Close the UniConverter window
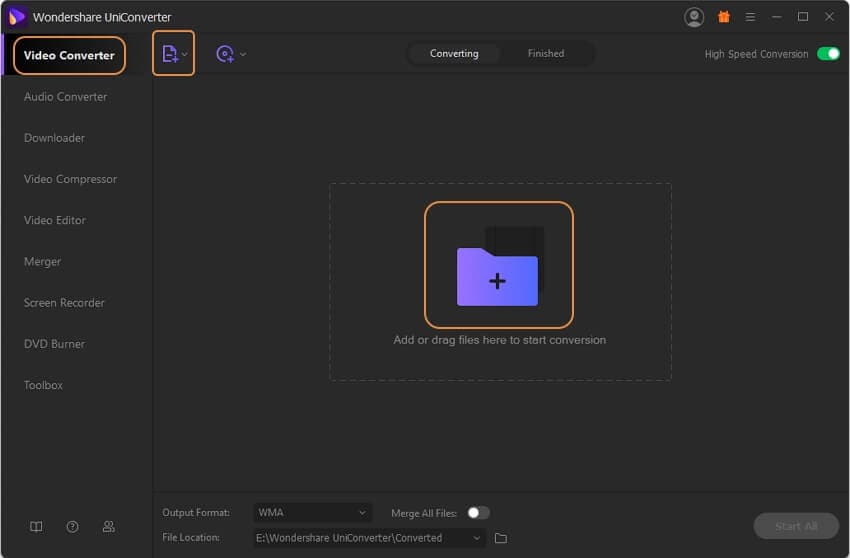850x558 pixels. tap(829, 17)
